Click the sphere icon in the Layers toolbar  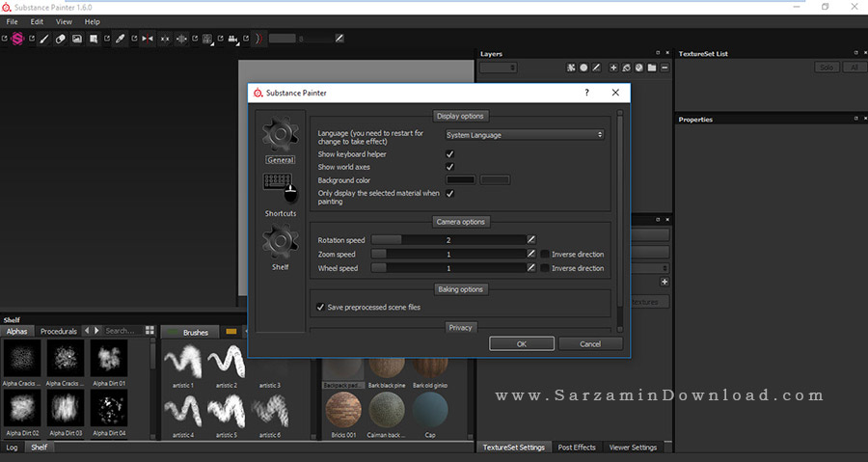coord(638,68)
